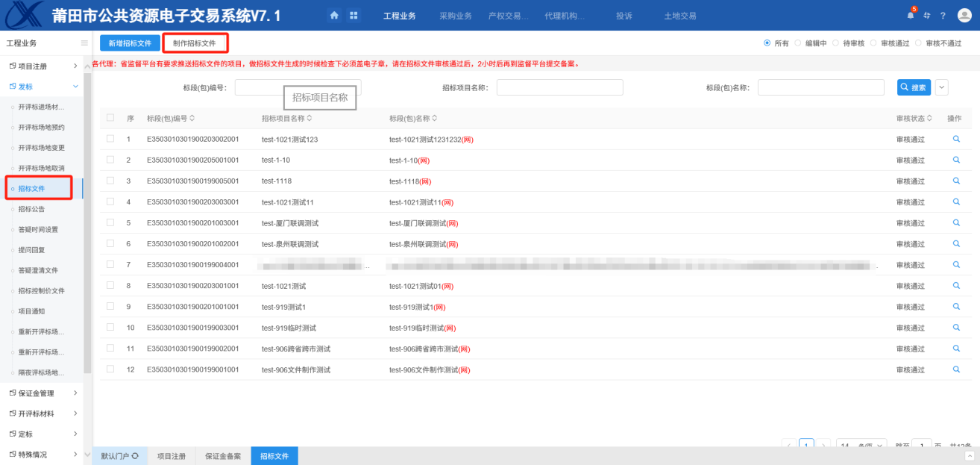Open the dropdown arrow beside 搜索 button
Viewport: 980px width, 465px height.
click(x=942, y=87)
